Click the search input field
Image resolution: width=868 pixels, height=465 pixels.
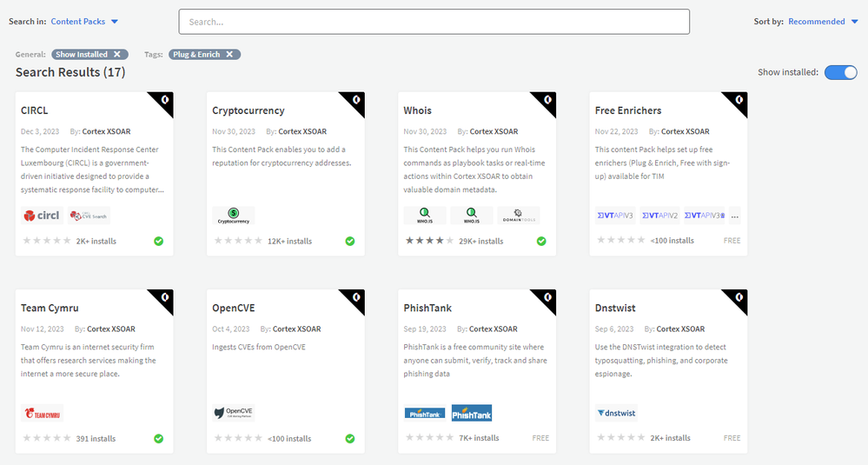[x=434, y=22]
